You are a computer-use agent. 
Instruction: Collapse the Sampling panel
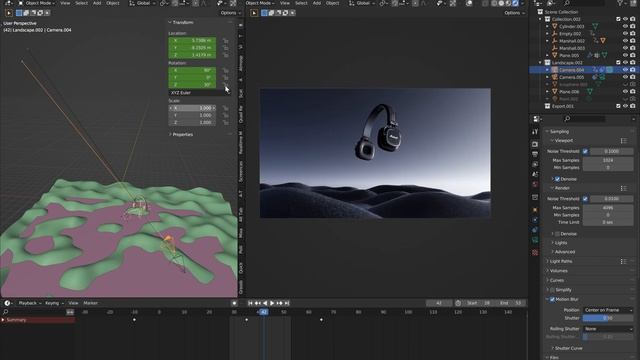click(x=559, y=131)
